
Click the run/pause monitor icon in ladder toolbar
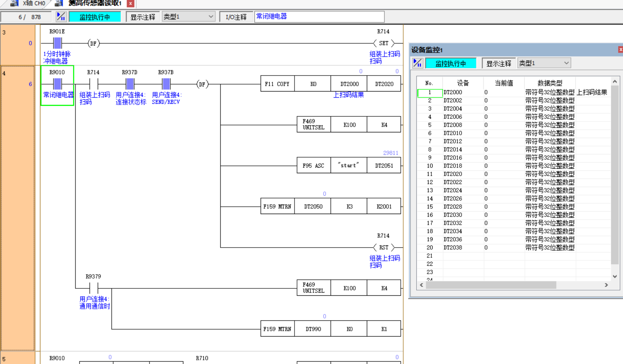[61, 17]
